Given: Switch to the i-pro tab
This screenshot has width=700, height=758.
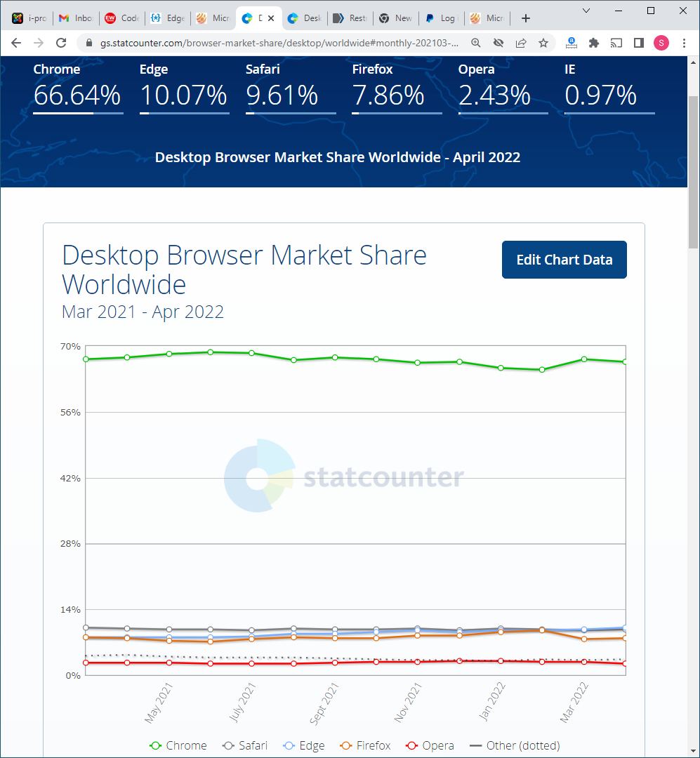Looking at the screenshot, I should 30,18.
